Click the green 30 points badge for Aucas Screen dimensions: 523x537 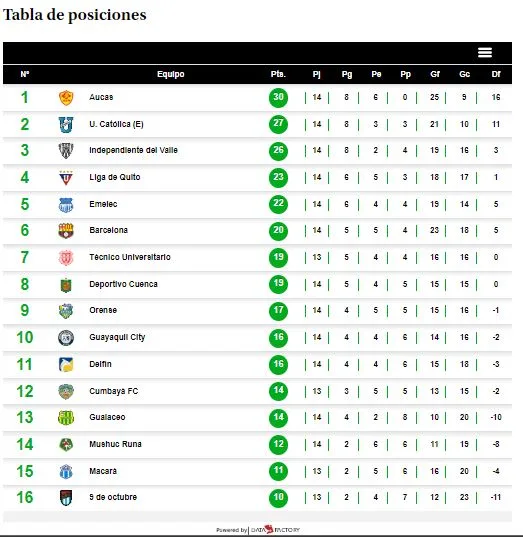[278, 98]
